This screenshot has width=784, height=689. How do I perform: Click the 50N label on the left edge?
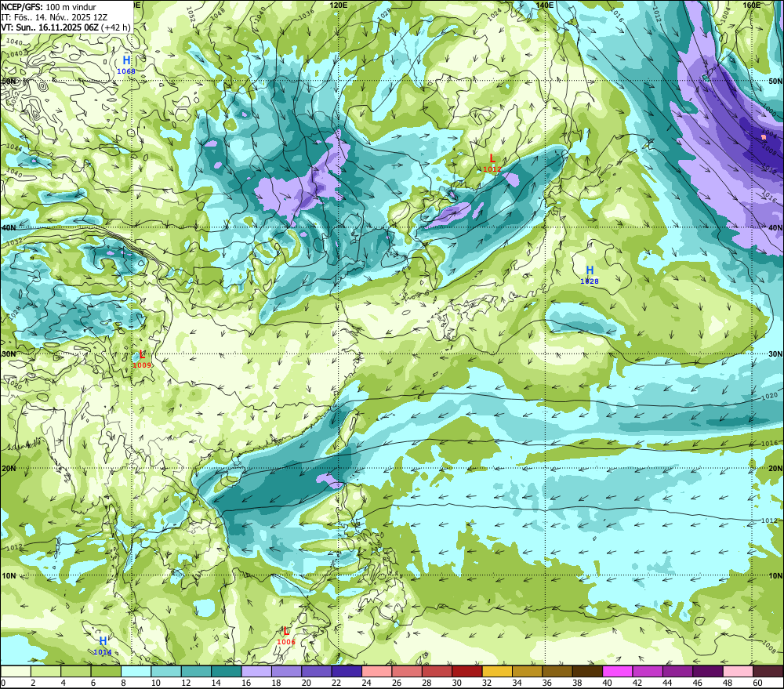point(9,81)
